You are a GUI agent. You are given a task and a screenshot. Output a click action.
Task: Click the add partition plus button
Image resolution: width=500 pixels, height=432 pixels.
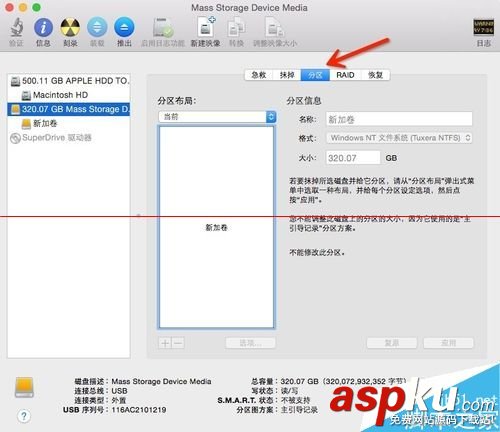coord(165,343)
